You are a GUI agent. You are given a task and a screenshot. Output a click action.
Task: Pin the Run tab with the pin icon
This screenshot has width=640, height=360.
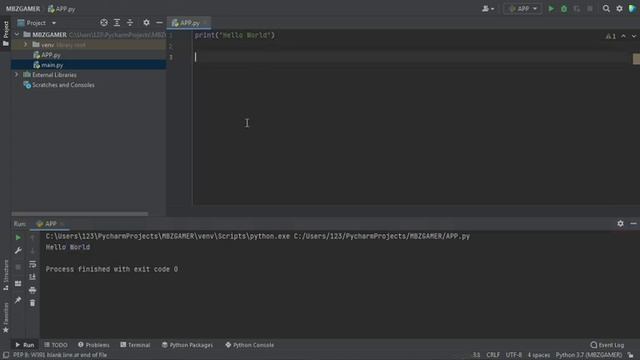[x=18, y=300]
